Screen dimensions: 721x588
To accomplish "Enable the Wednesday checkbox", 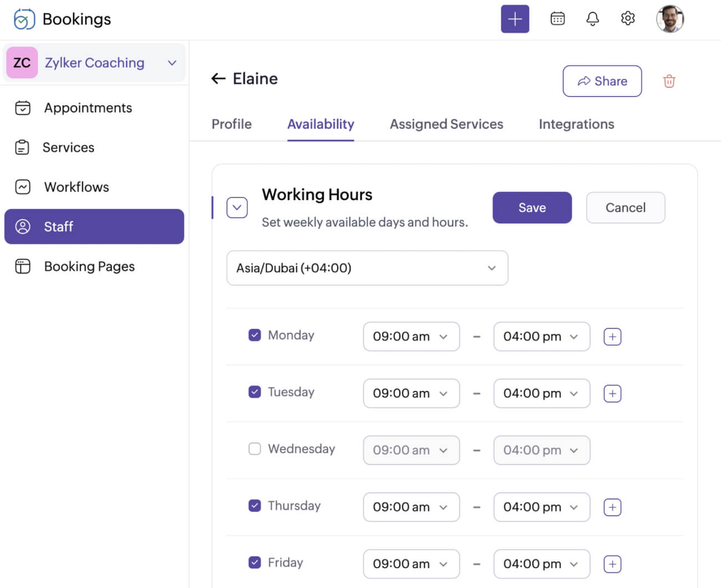I will 255,449.
